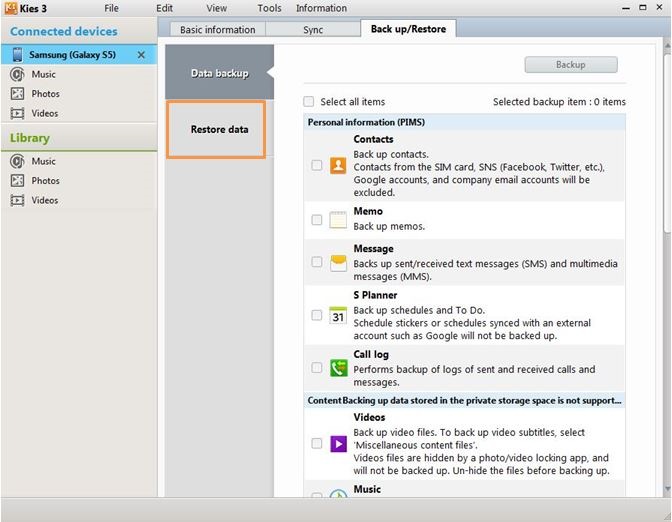The width and height of the screenshot is (672, 522).
Task: Switch to the Basic information tab
Action: click(218, 30)
